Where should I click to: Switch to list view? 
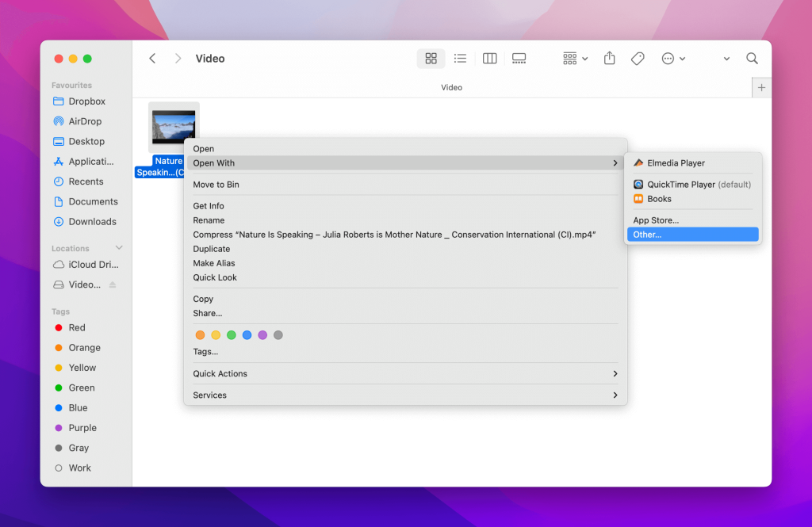pos(460,58)
